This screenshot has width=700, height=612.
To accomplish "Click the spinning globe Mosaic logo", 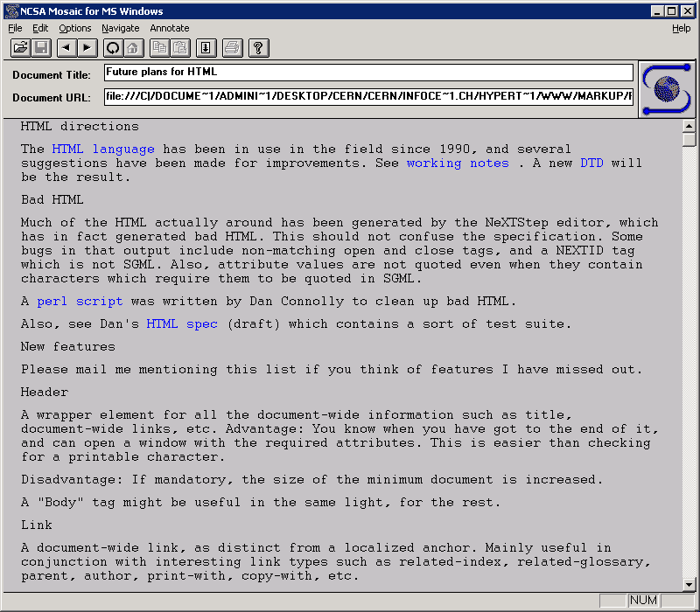I will (x=667, y=89).
